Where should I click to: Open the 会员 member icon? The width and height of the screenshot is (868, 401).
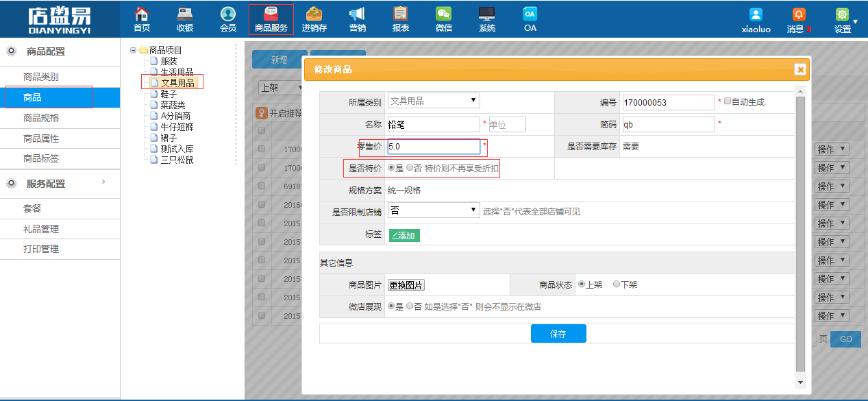coord(228,13)
